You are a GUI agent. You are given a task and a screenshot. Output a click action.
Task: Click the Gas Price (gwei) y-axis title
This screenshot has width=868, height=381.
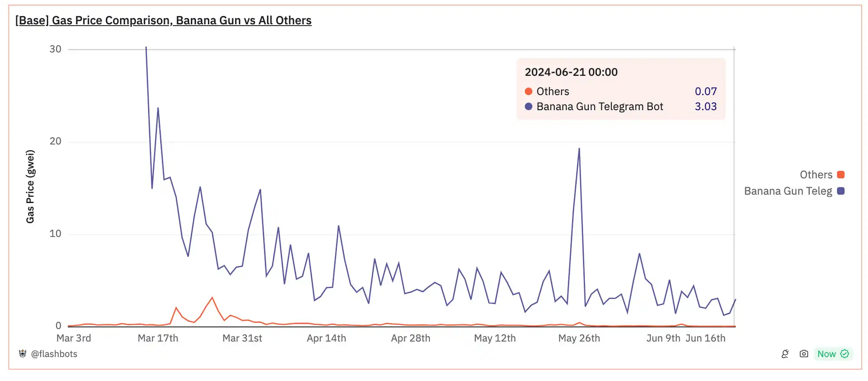coord(30,187)
